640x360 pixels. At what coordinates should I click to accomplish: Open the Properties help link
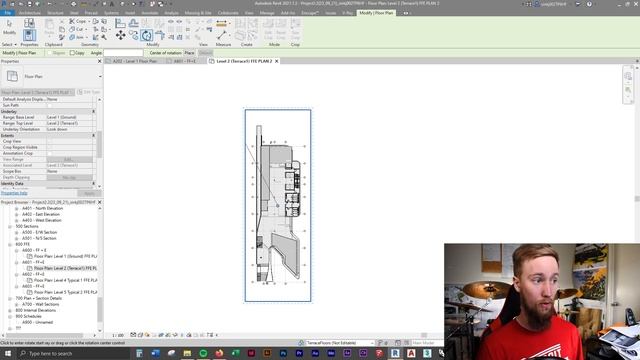click(14, 193)
